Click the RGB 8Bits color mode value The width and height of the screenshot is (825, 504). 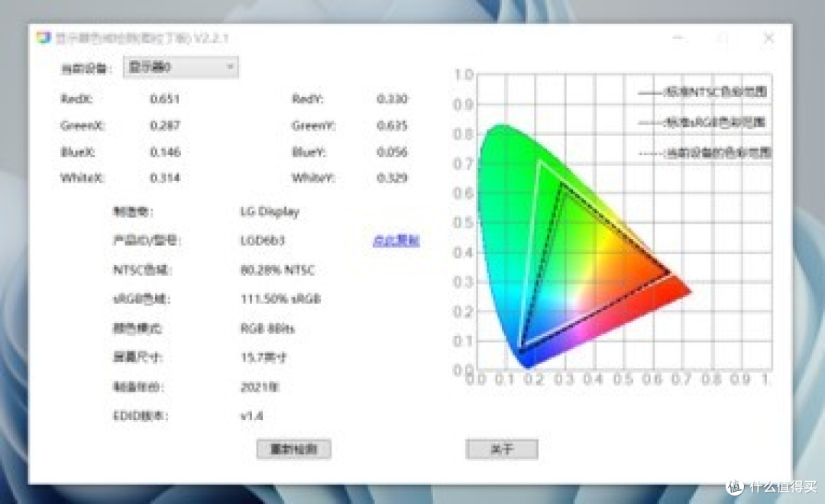[x=267, y=329]
